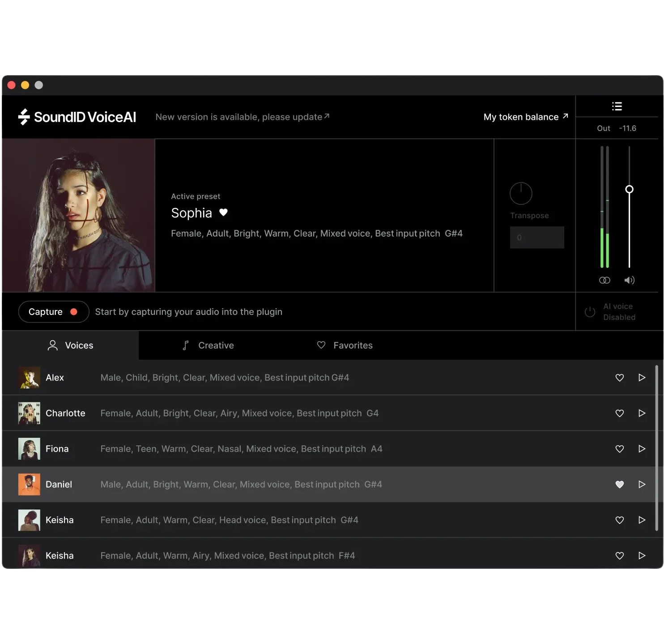Remove Daniel from favorites
The image size is (664, 644).
pos(619,484)
